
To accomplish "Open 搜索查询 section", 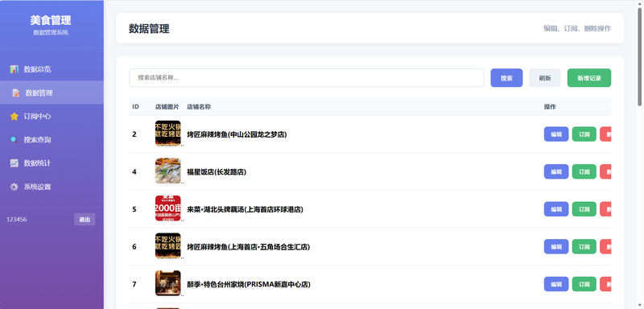I will 52,139.
